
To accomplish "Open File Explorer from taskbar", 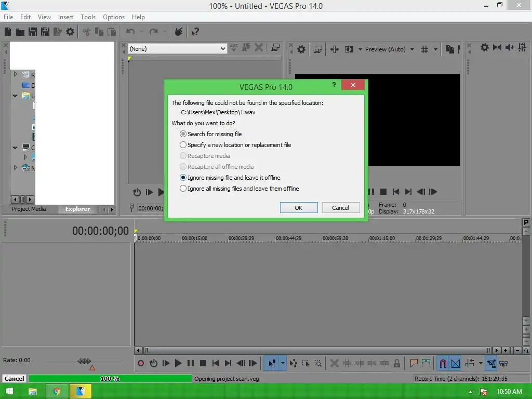I will click(x=33, y=392).
